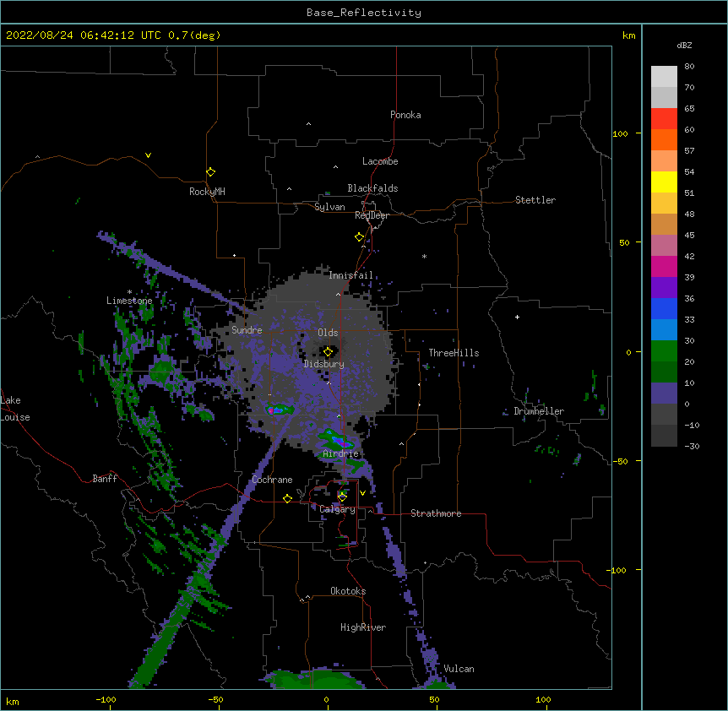Viewport: 728px width, 711px height.
Task: Click the RedDeer city label
Action: (x=372, y=215)
